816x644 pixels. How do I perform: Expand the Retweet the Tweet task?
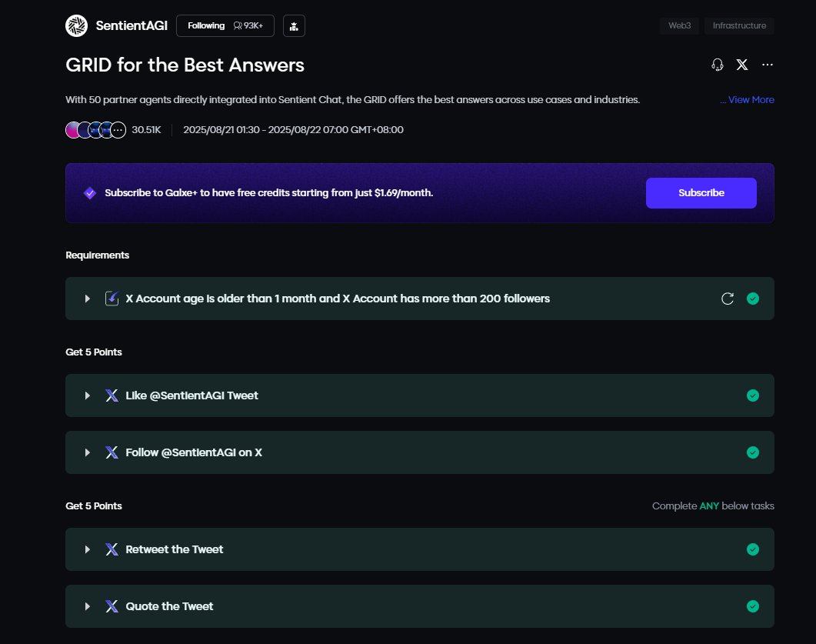point(88,549)
